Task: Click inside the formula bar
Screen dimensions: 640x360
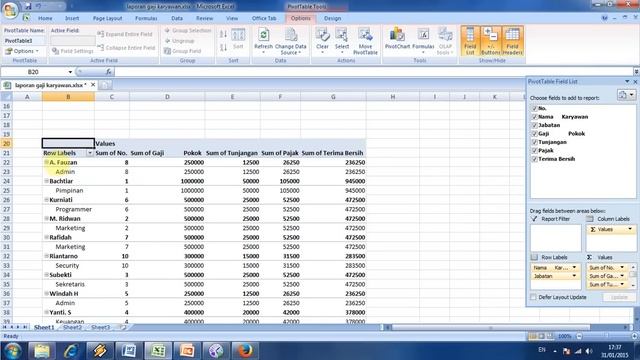Action: coord(373,72)
